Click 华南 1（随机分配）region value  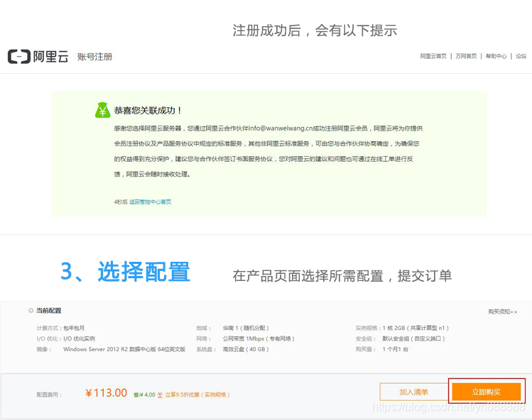click(x=246, y=328)
